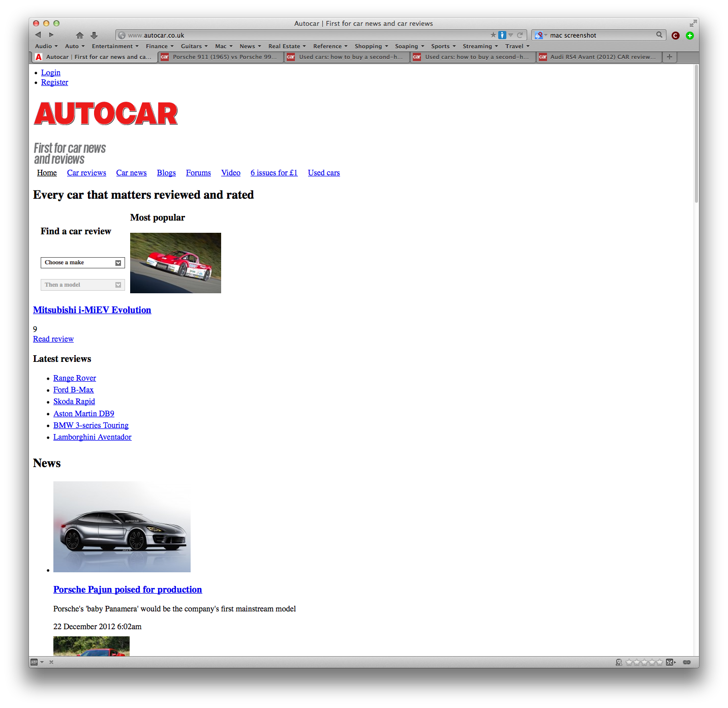Close the add-on bar with the x
The image size is (728, 708).
(51, 662)
